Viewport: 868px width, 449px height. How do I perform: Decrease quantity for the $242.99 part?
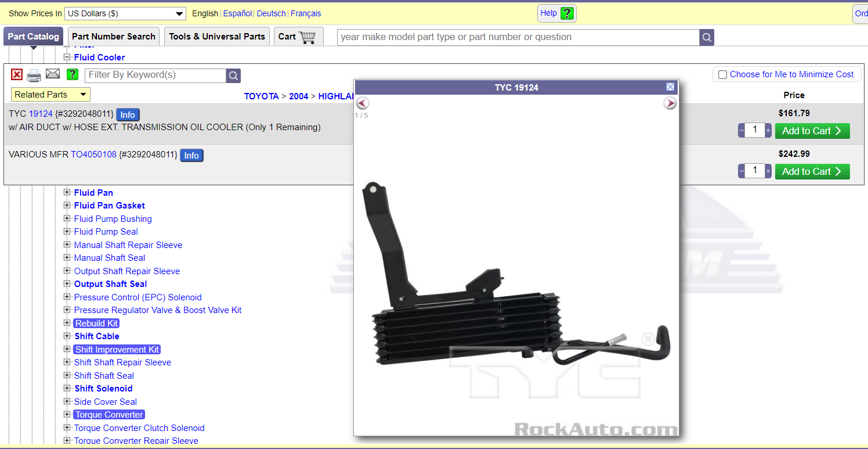(x=742, y=171)
